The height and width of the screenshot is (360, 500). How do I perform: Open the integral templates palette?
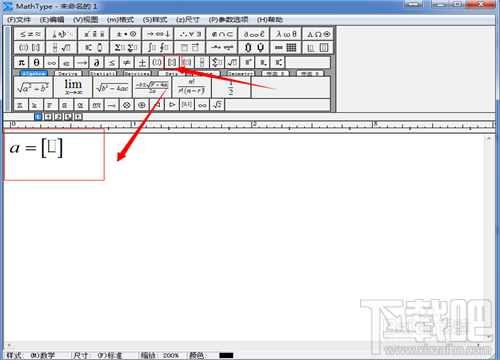tap(158, 48)
